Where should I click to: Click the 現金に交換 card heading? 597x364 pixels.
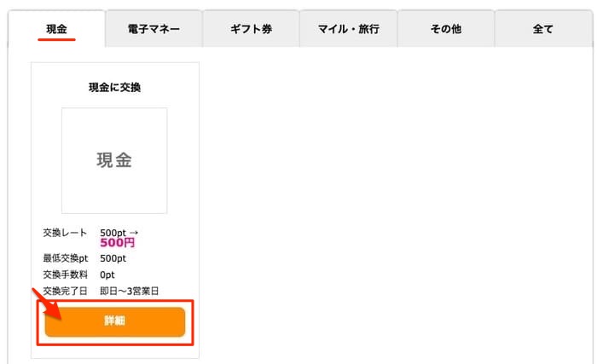[114, 87]
